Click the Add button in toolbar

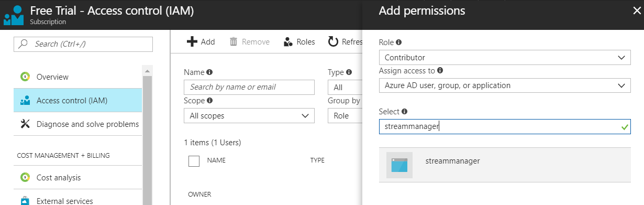201,42
